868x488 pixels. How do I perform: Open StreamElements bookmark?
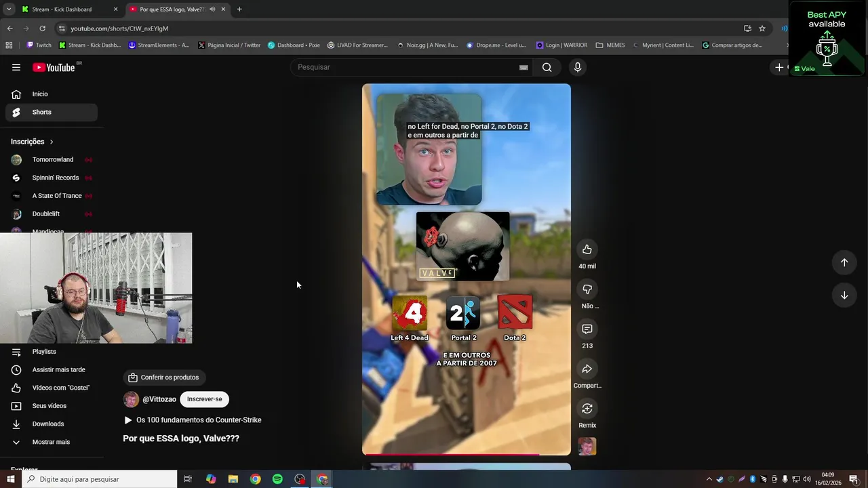click(159, 45)
